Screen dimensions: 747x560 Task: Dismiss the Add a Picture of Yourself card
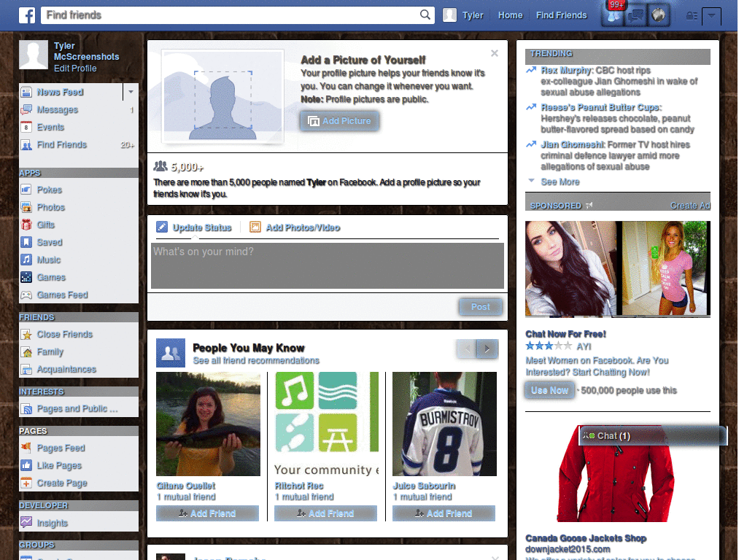(x=495, y=53)
